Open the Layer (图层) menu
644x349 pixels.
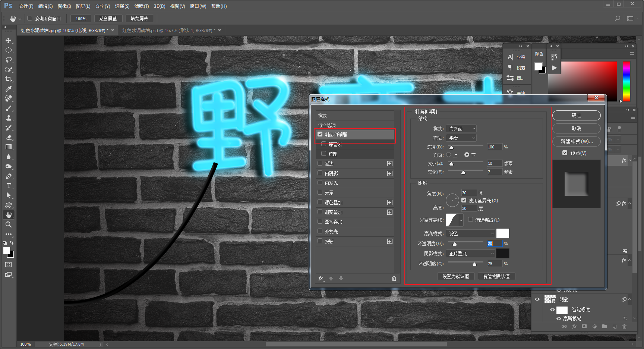pos(83,6)
